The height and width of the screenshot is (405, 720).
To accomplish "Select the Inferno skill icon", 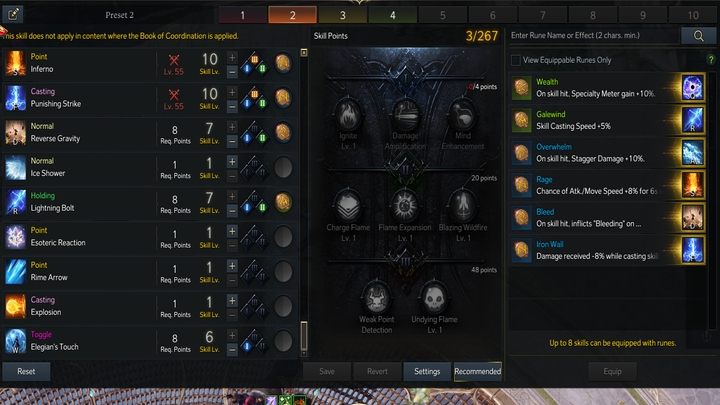I will [15, 63].
